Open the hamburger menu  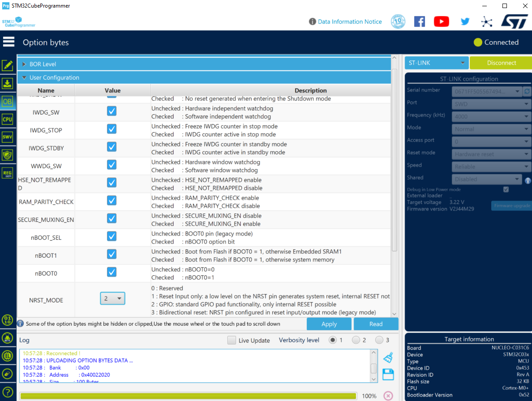point(9,41)
